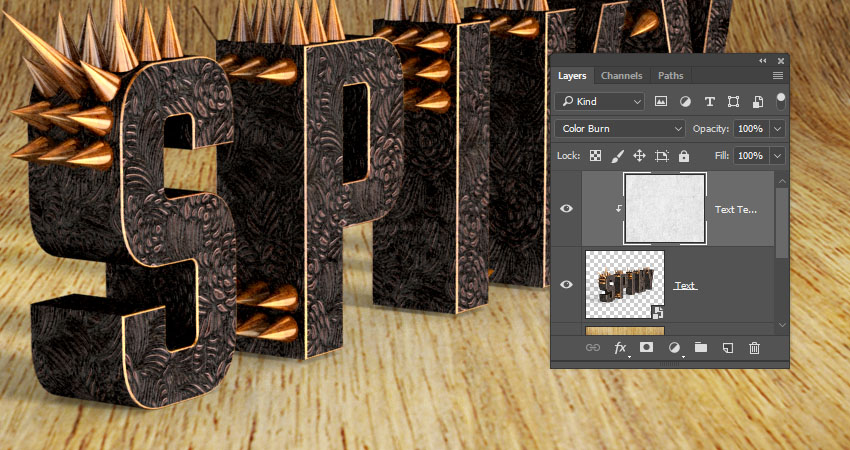This screenshot has width=850, height=450.
Task: Lock all layer attributes
Action: [684, 156]
